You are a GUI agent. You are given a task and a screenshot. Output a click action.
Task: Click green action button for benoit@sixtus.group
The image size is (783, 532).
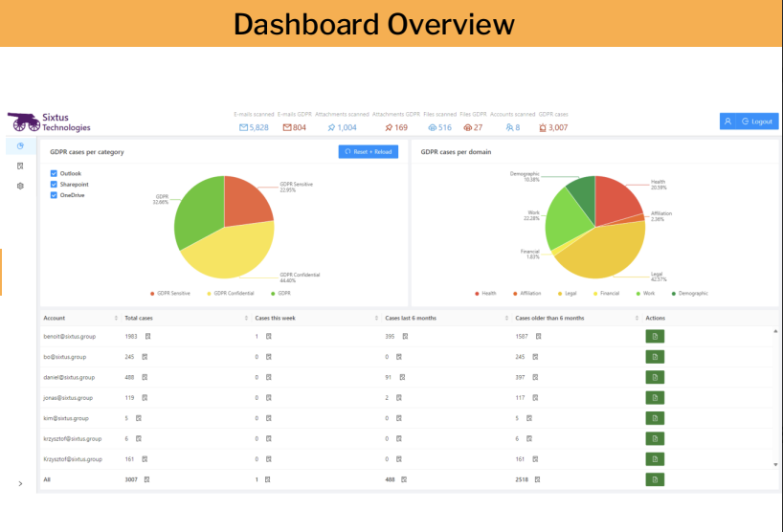point(655,336)
